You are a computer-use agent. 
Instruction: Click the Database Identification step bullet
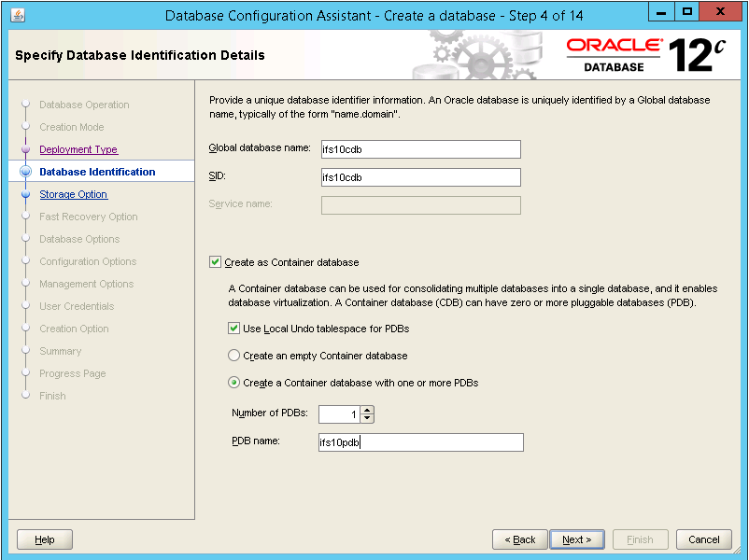point(26,172)
